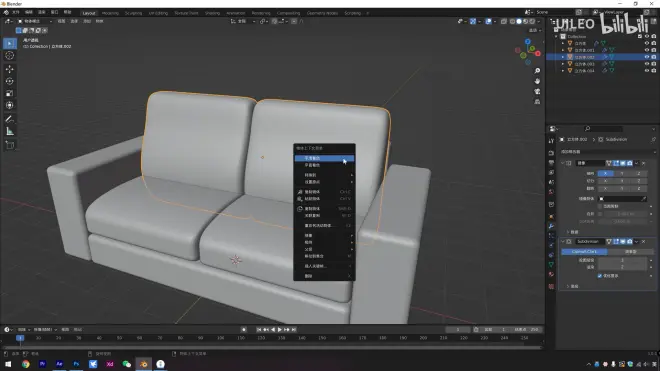The width and height of the screenshot is (660, 371).
Task: Click the zoom magnifier viewport icon
Action: point(537,71)
